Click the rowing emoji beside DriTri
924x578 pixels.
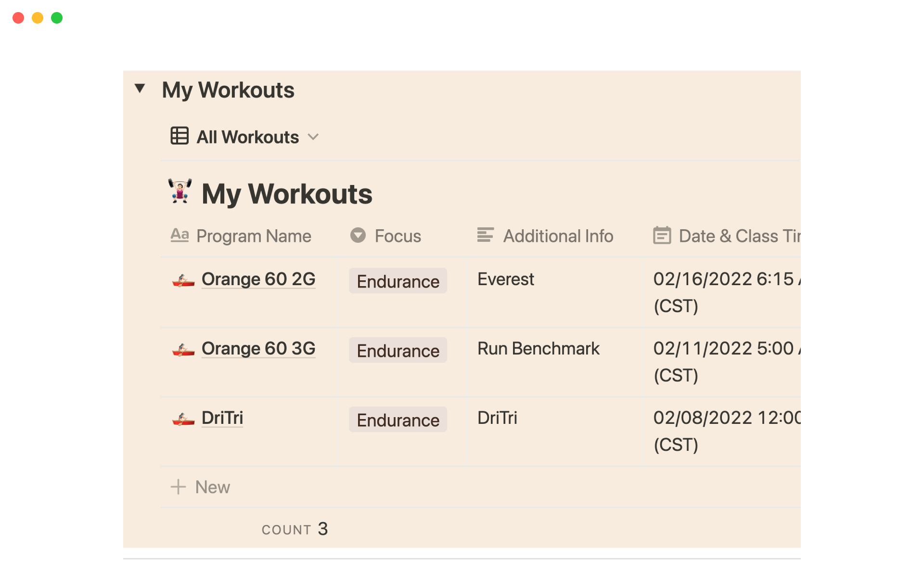pyautogui.click(x=183, y=419)
